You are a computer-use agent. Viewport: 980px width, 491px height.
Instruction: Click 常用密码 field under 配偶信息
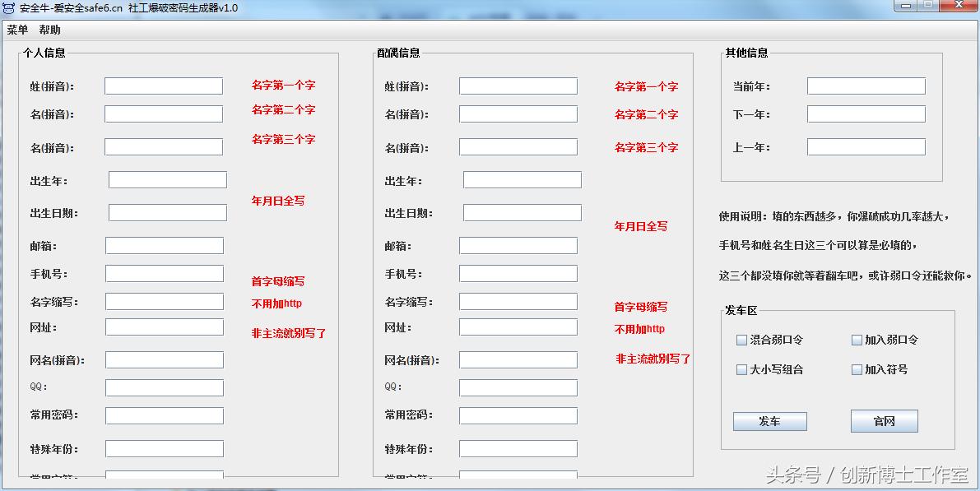pyautogui.click(x=517, y=416)
